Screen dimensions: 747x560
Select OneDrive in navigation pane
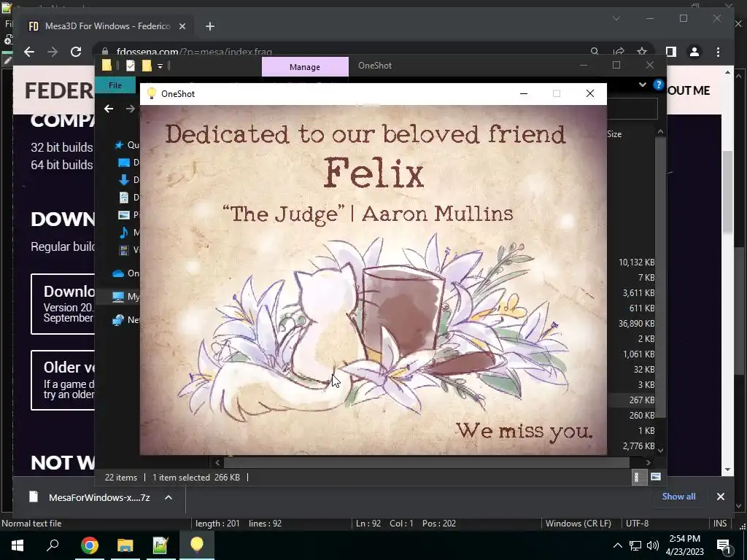(125, 273)
